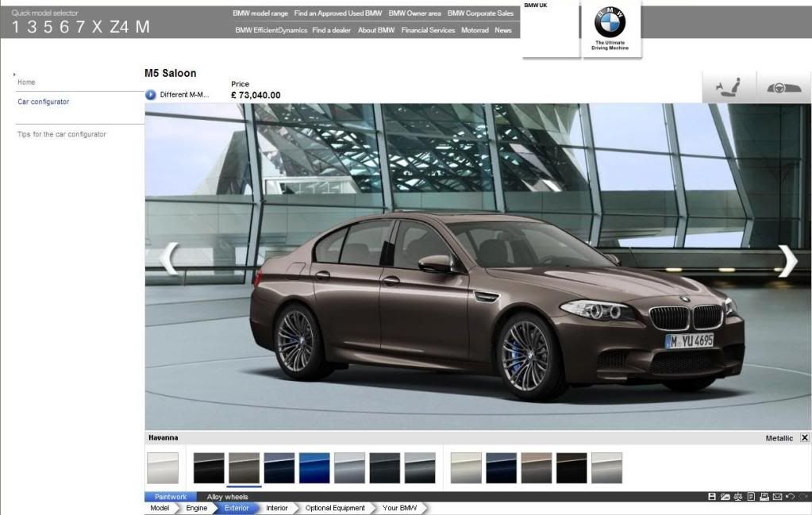Open Find an Approved Used BMW
This screenshot has width=812, height=515.
[338, 13]
